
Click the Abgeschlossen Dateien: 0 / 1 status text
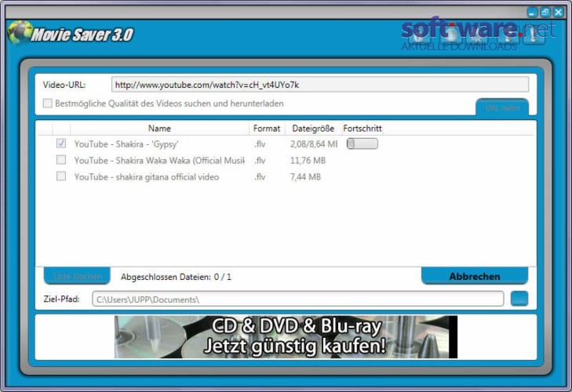(176, 277)
